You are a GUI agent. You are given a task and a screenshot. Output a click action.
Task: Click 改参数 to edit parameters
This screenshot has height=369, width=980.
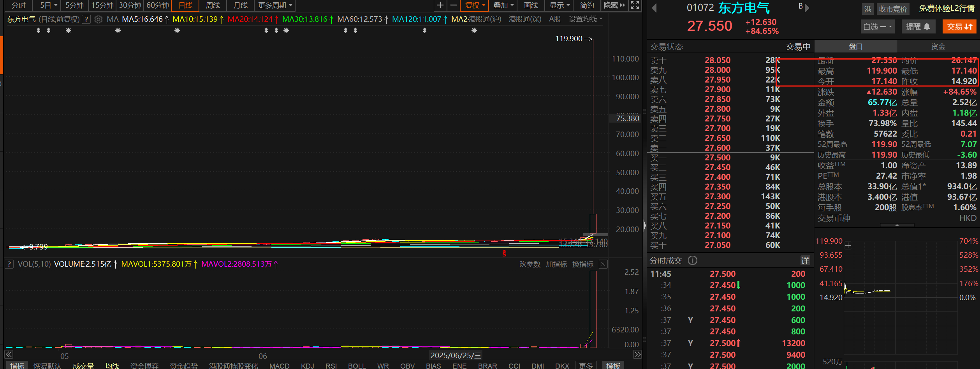(530, 264)
